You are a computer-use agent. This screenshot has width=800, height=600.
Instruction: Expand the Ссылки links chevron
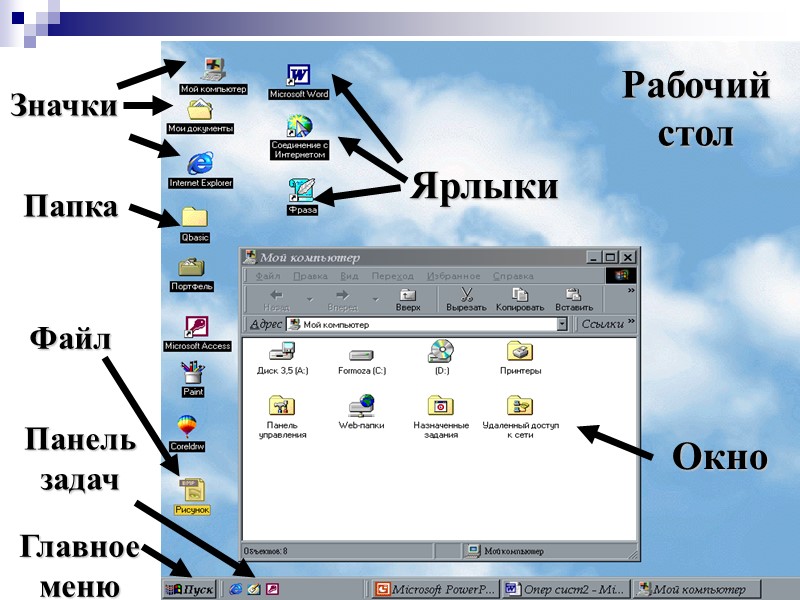pos(631,321)
